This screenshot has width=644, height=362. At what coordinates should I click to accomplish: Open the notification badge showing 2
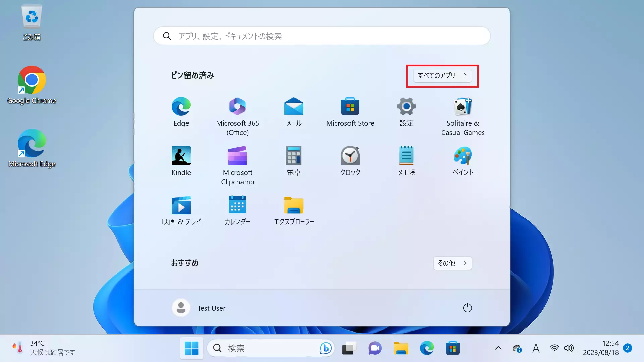627,348
